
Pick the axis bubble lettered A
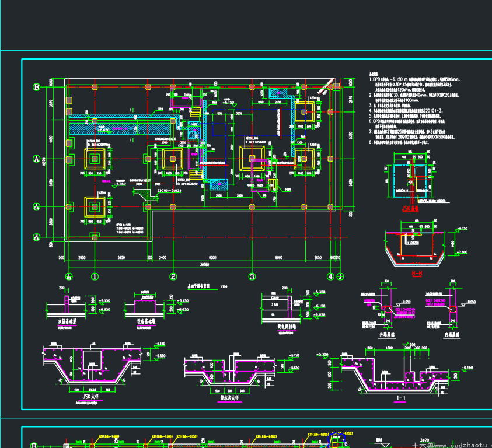[36, 159]
